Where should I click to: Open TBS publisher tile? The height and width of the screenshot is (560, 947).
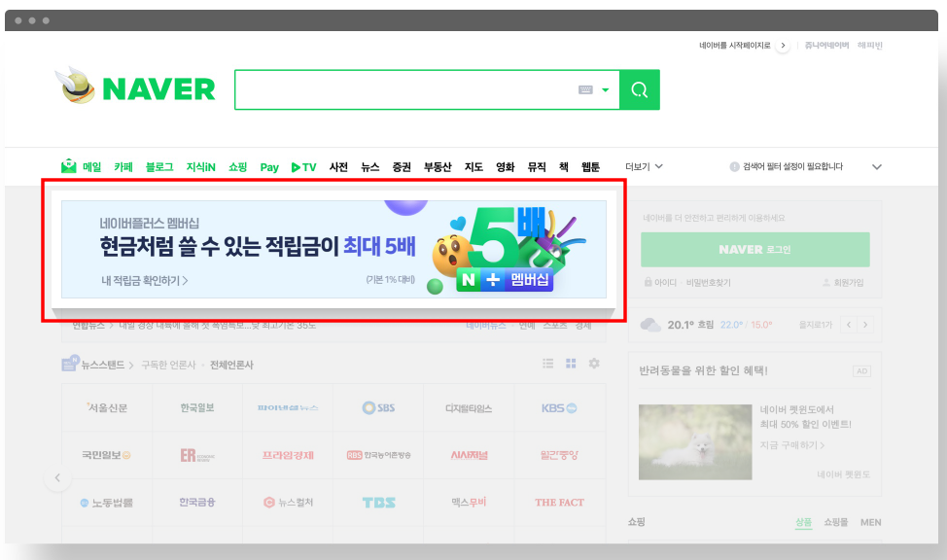point(378,503)
